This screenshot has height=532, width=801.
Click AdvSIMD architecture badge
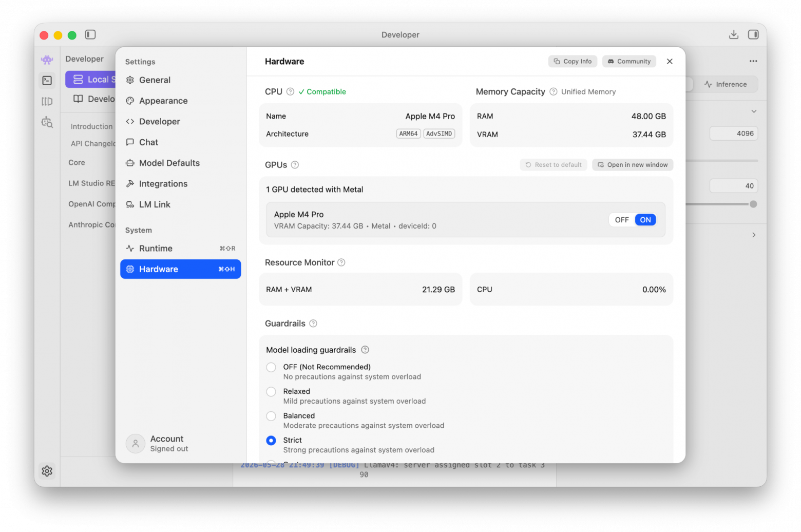[439, 134]
